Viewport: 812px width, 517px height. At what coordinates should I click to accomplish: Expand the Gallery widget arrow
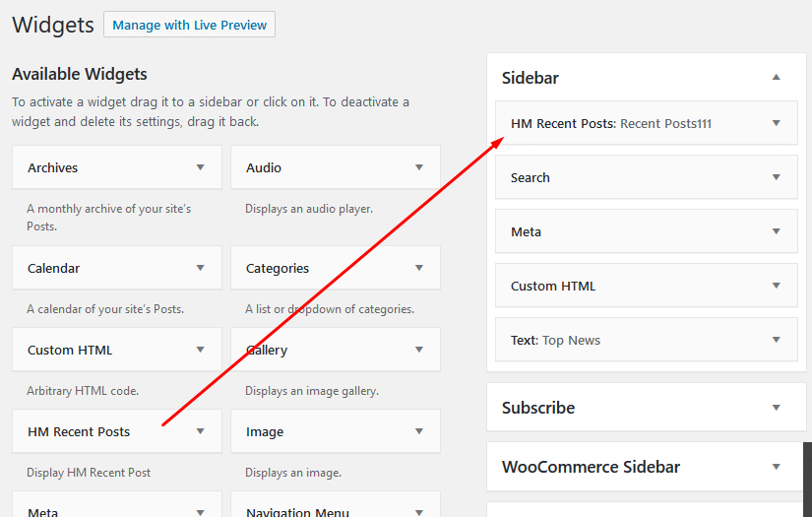[x=419, y=350]
